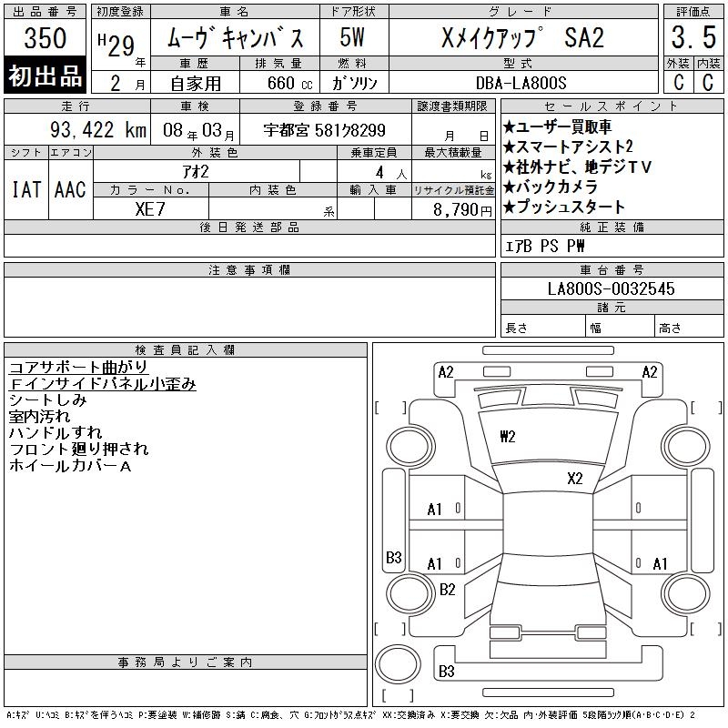Select the note フロント廻り押され
728x728 pixels.
(78, 449)
